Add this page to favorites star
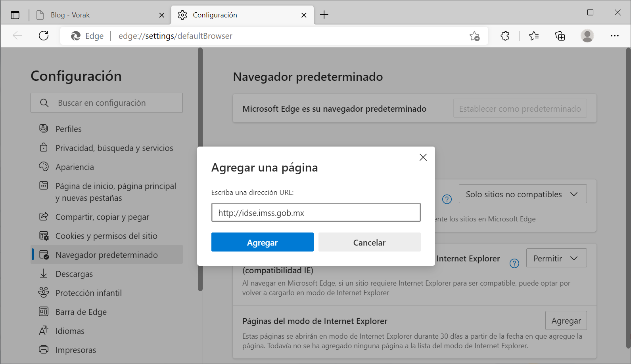This screenshot has width=631, height=364. (474, 36)
